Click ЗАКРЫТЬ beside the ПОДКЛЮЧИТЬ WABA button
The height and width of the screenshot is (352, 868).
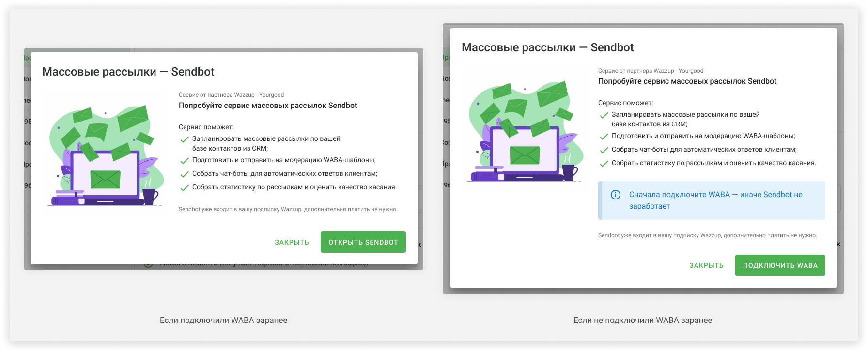point(706,265)
